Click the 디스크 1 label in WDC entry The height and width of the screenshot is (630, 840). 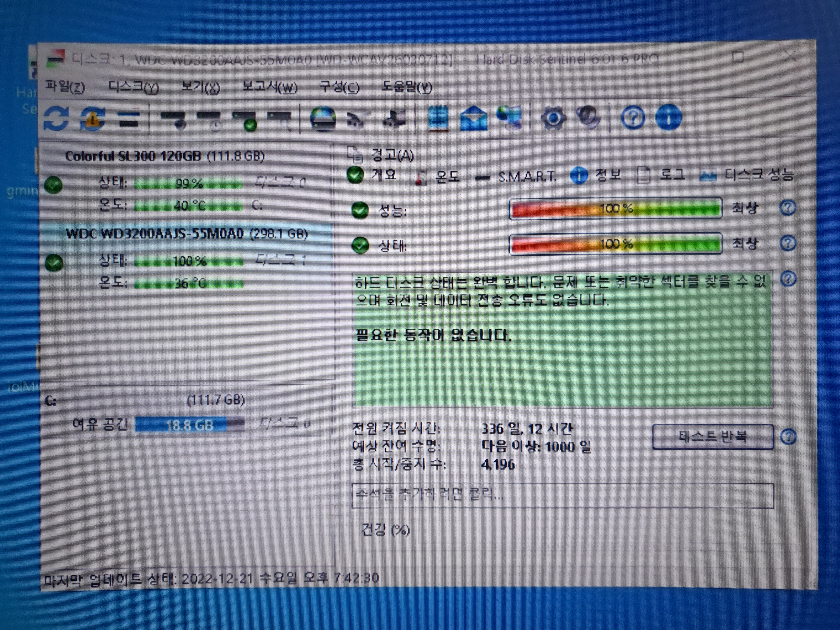tap(281, 260)
